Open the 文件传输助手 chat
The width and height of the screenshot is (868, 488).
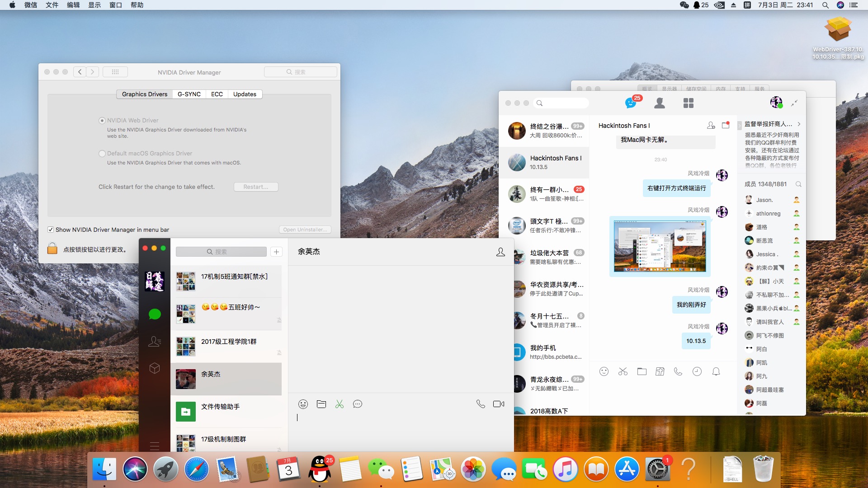[x=226, y=411]
